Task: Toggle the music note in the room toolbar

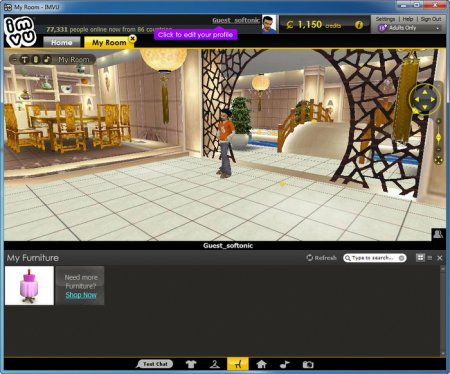Action: coord(47,60)
